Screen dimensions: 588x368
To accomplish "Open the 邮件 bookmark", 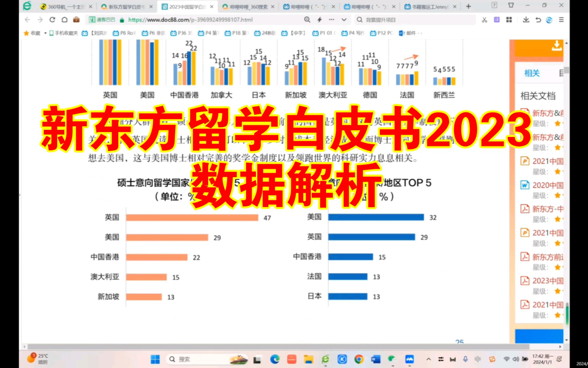I will click(x=410, y=33).
